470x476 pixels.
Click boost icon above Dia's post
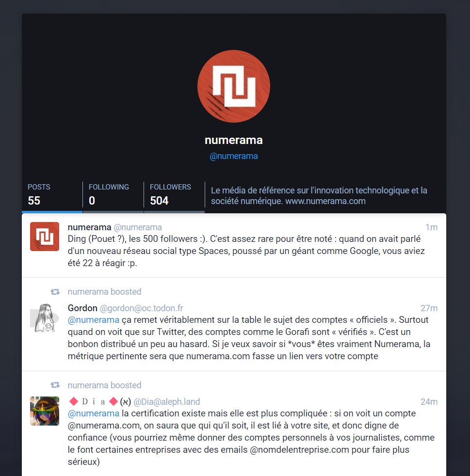pos(55,385)
